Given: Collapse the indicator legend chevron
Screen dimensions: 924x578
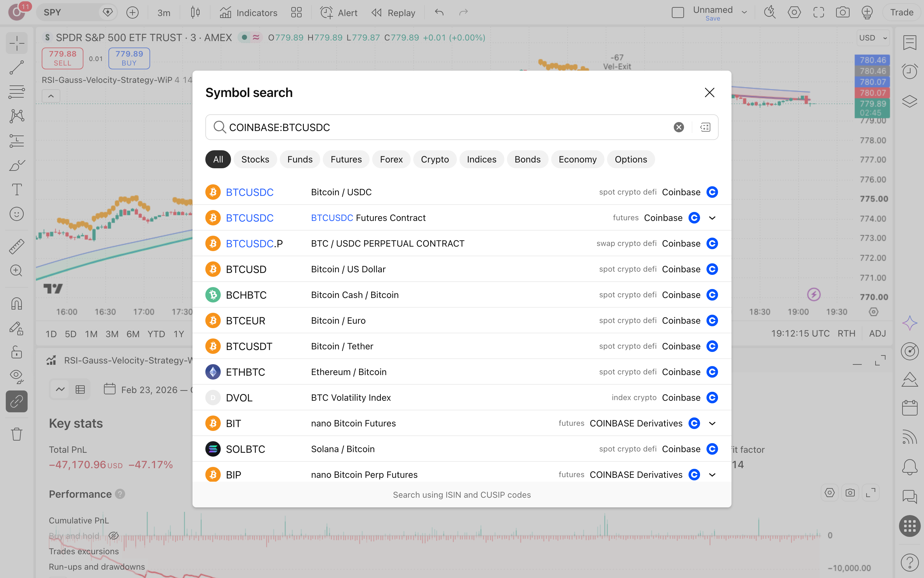Looking at the screenshot, I should (51, 96).
